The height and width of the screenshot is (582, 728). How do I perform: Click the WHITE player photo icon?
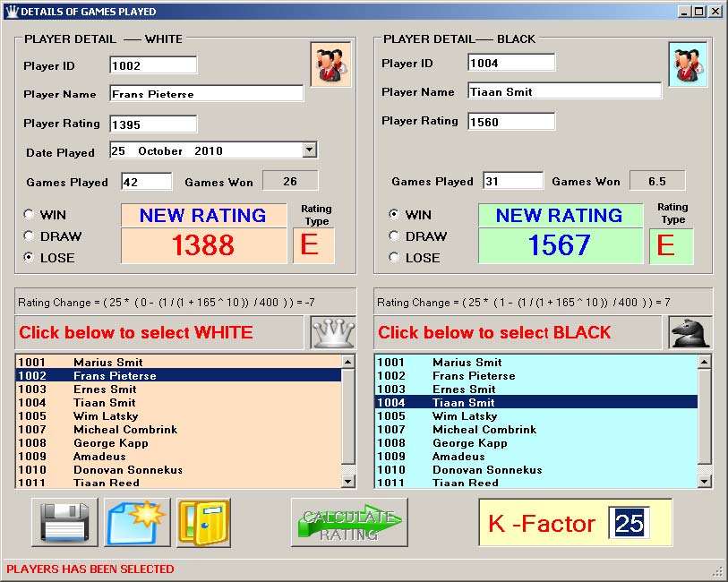tap(330, 64)
